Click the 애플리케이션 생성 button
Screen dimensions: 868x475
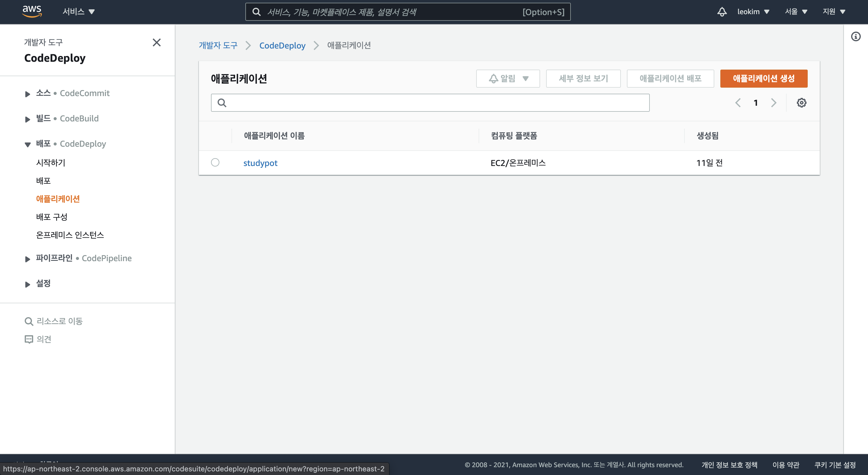point(763,78)
